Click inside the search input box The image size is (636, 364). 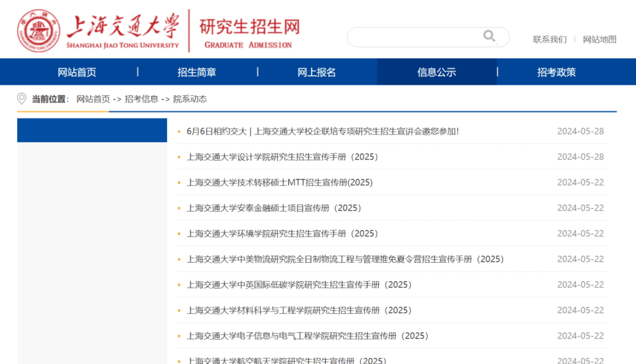(418, 37)
